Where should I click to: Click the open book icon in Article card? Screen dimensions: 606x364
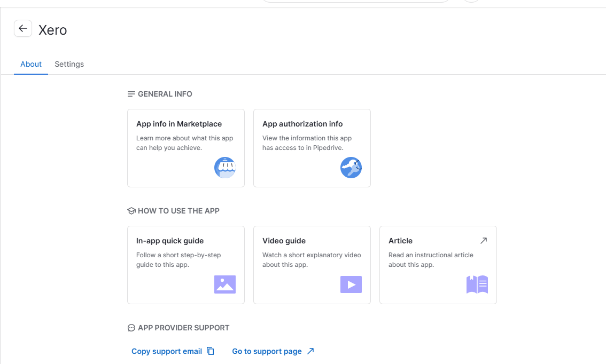click(477, 284)
